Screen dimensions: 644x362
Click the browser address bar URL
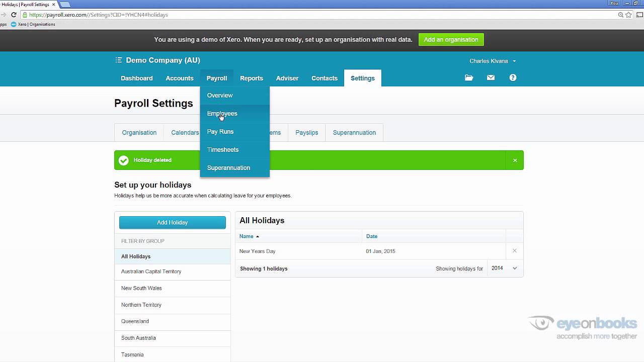99,15
